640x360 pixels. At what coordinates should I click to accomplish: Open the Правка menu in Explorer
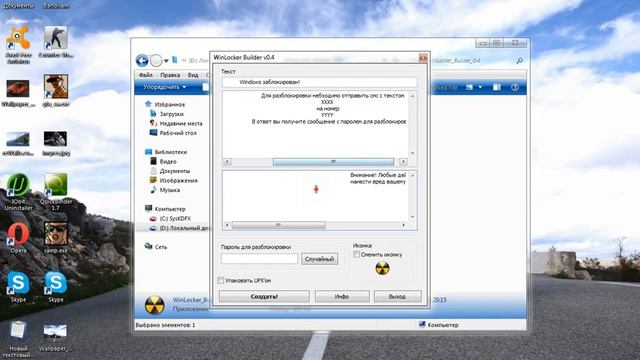[170, 75]
